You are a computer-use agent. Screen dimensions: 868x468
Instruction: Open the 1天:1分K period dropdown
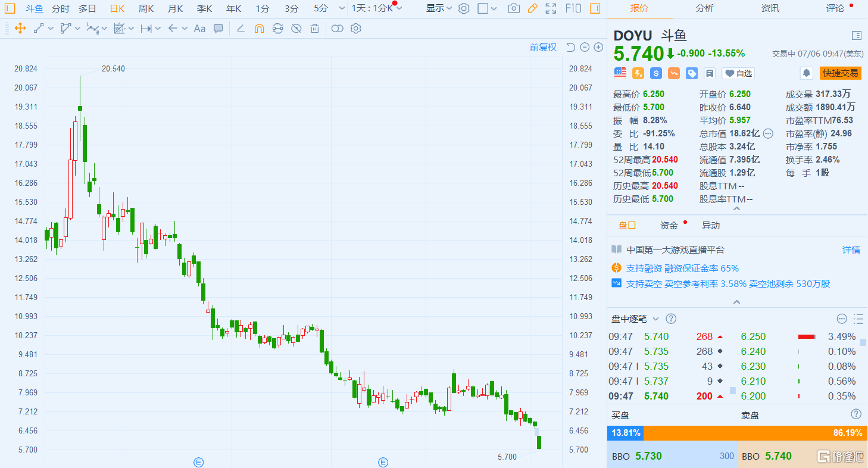click(x=377, y=8)
